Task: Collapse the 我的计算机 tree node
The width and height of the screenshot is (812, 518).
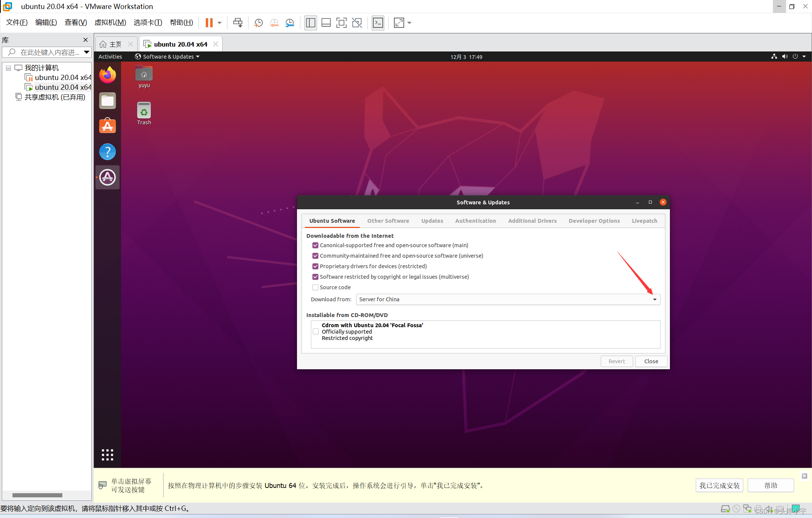Action: pos(8,68)
